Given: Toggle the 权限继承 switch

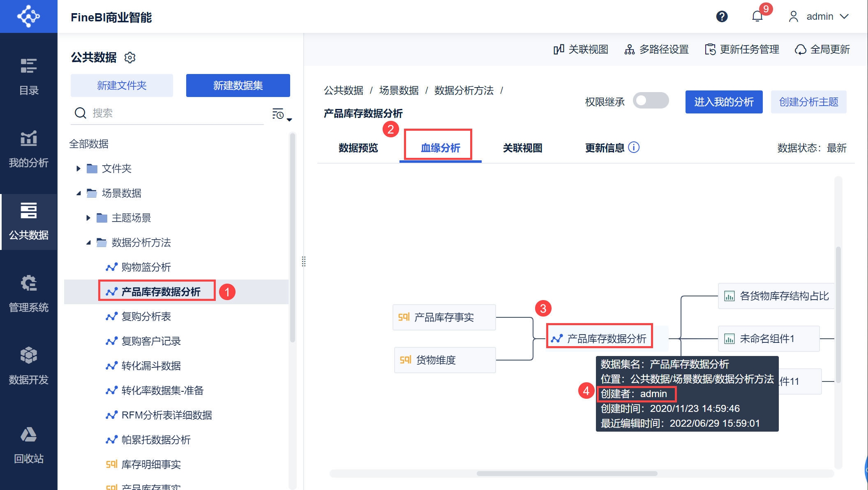Looking at the screenshot, I should click(651, 101).
